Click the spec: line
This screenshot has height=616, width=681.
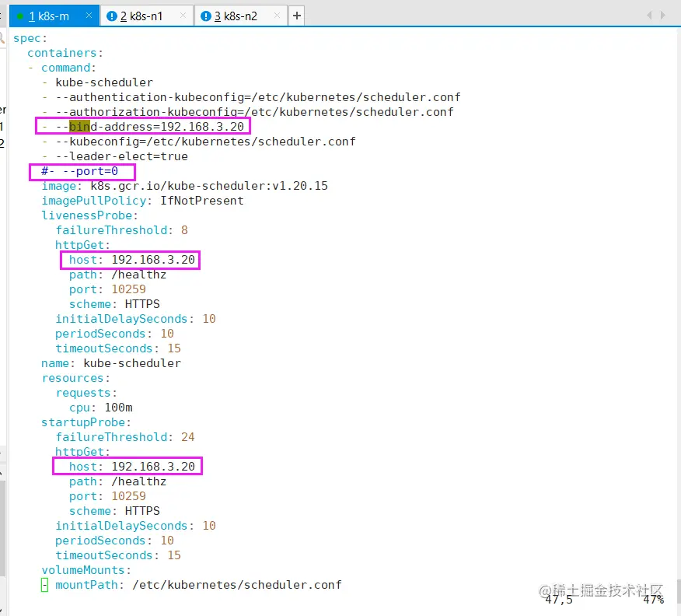[x=30, y=38]
